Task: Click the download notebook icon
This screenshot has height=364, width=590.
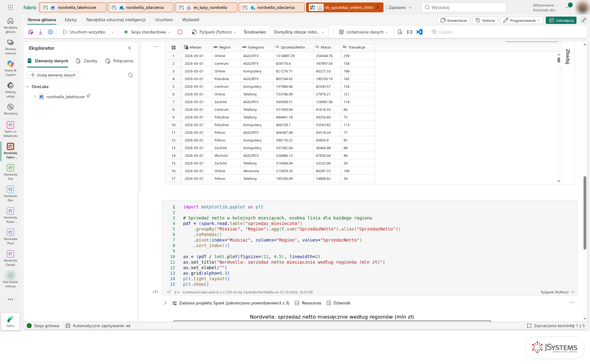Action: click(41, 32)
